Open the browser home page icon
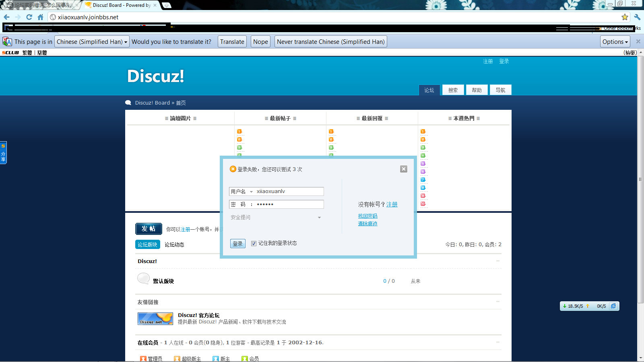 click(40, 17)
